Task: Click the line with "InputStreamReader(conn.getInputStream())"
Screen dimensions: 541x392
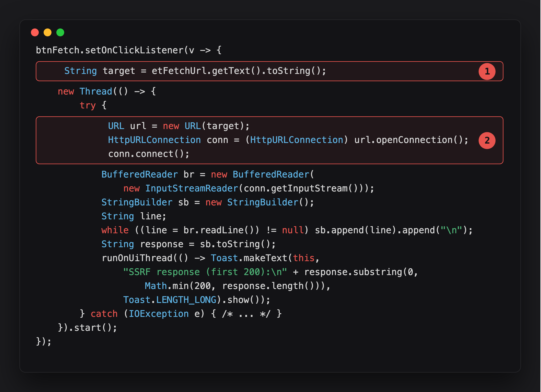Action: pyautogui.click(x=249, y=188)
